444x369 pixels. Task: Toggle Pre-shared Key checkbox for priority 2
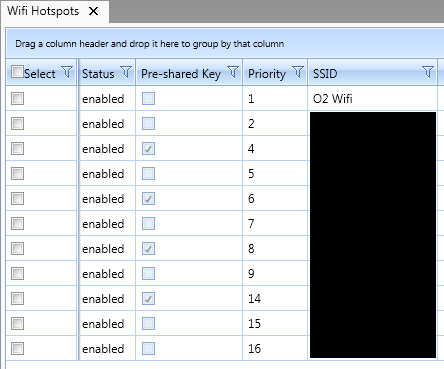point(148,124)
